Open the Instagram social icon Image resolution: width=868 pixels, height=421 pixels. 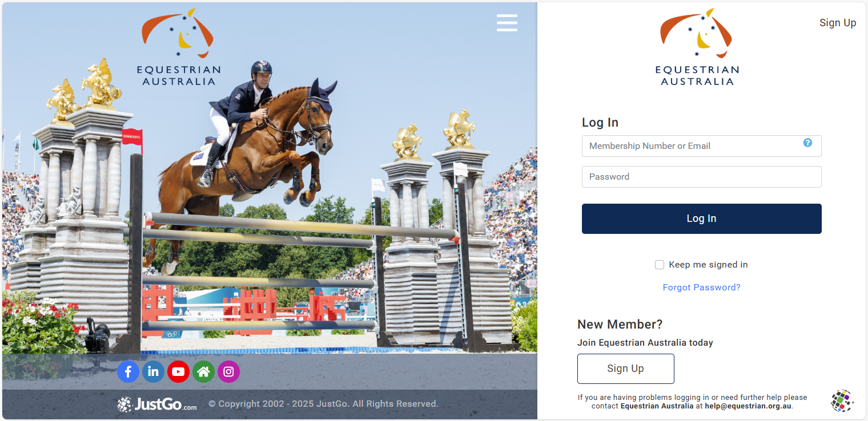(228, 372)
